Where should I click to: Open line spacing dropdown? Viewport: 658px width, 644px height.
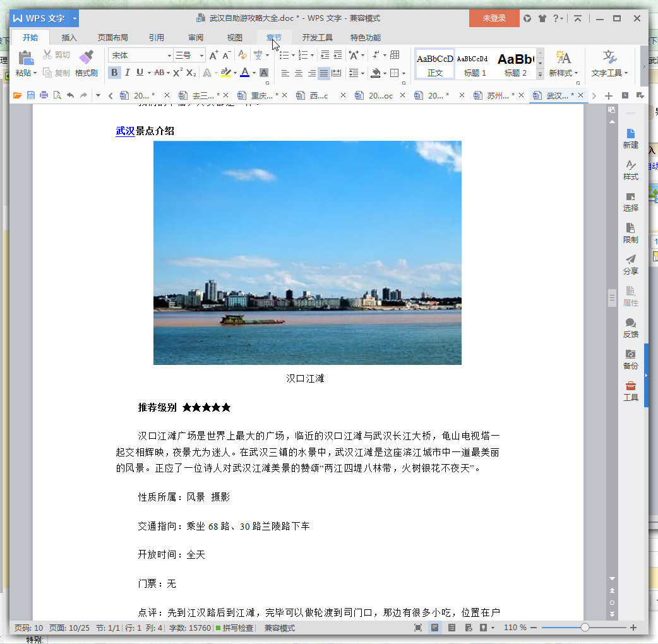click(362, 73)
